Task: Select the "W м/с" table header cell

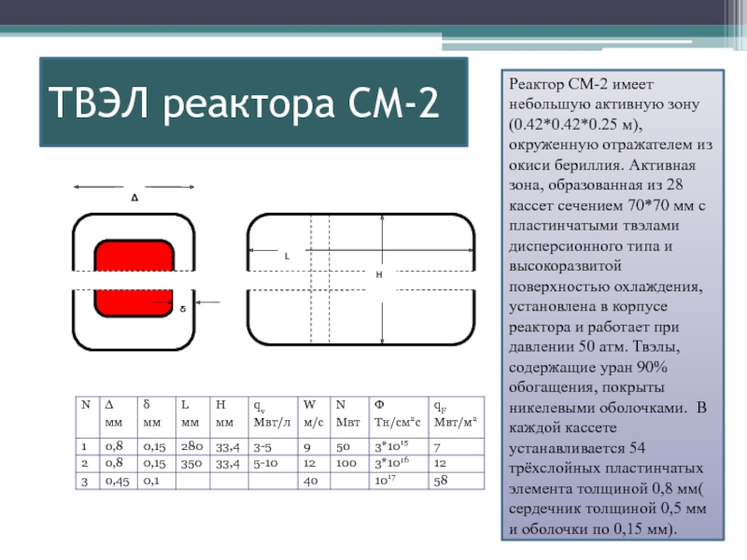Action: [314, 413]
